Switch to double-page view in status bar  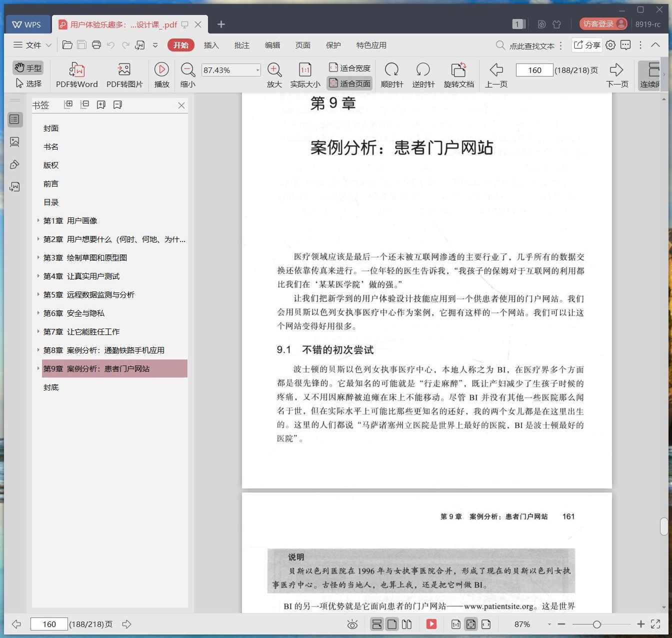[x=407, y=624]
